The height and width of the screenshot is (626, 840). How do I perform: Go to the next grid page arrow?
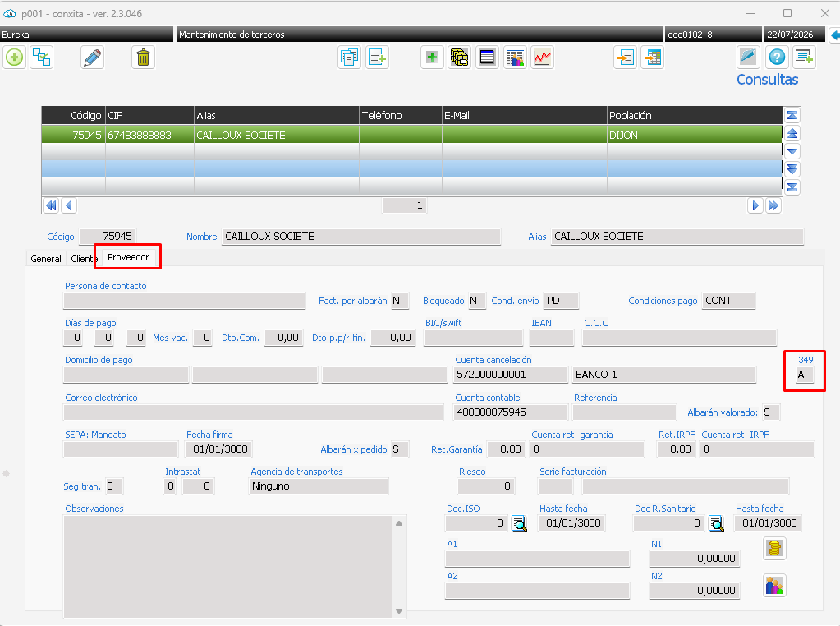coord(755,205)
